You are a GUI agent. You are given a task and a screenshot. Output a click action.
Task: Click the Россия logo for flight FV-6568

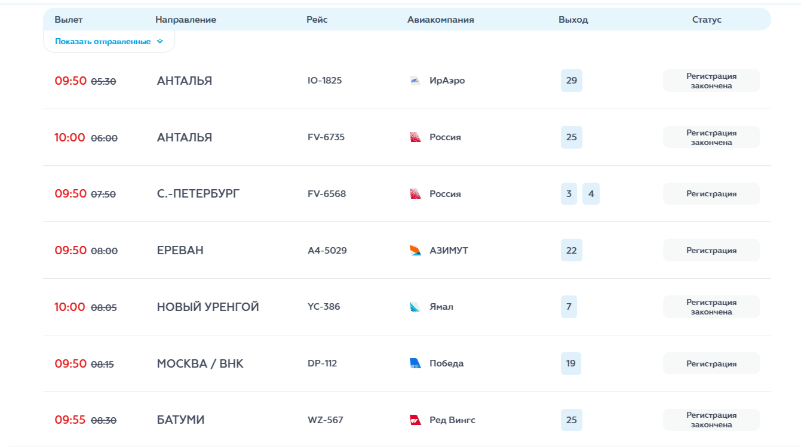point(415,194)
